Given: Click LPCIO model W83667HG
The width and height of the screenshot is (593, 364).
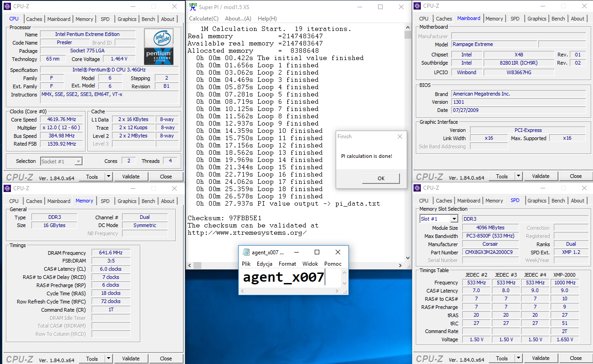Looking at the screenshot, I should [519, 72].
